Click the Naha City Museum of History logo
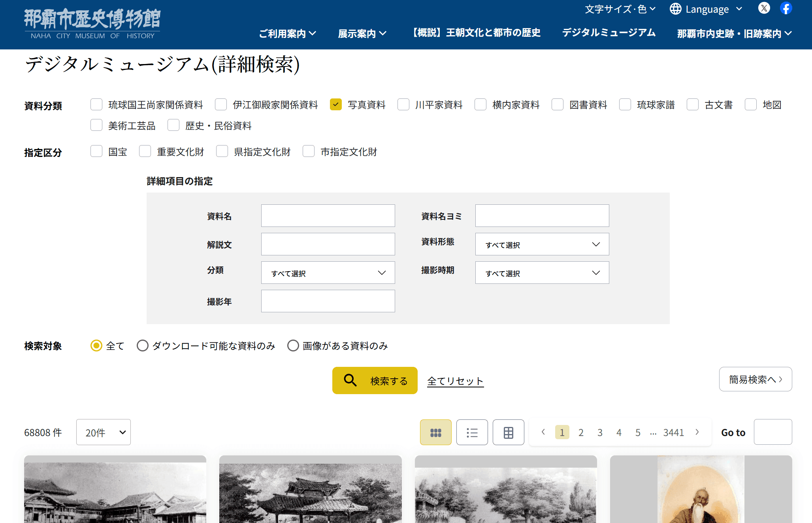Screen dimensions: 812x523 tap(92, 24)
